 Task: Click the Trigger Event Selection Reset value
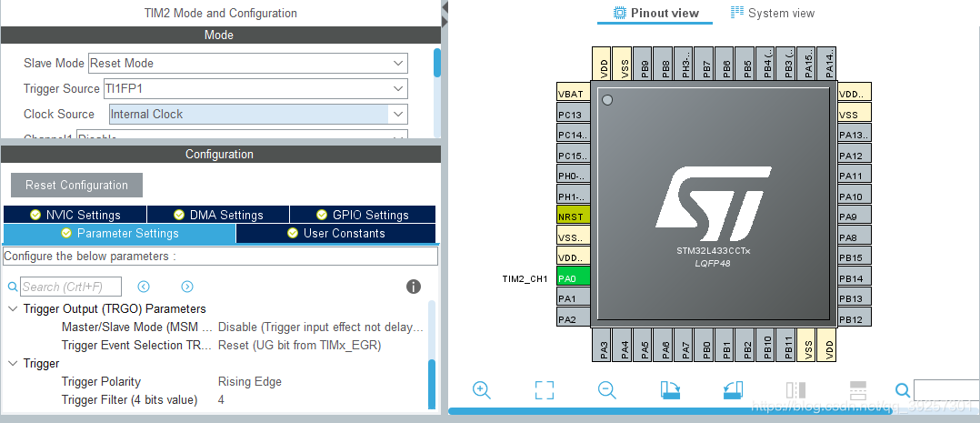pos(299,346)
